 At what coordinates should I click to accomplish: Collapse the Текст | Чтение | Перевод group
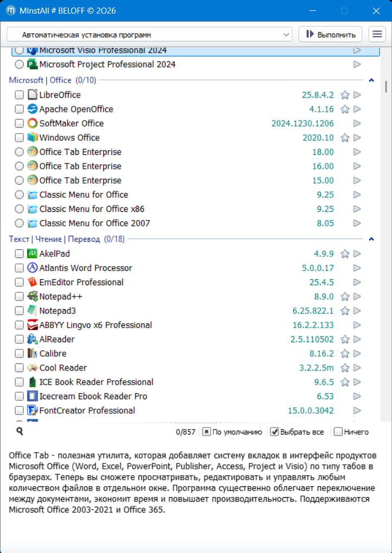[x=371, y=239]
